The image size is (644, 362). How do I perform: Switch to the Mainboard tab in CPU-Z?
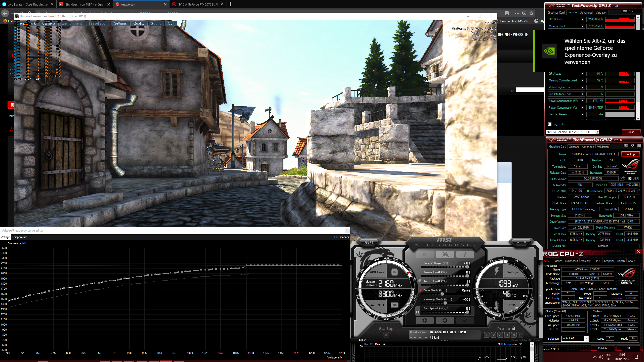(571, 261)
